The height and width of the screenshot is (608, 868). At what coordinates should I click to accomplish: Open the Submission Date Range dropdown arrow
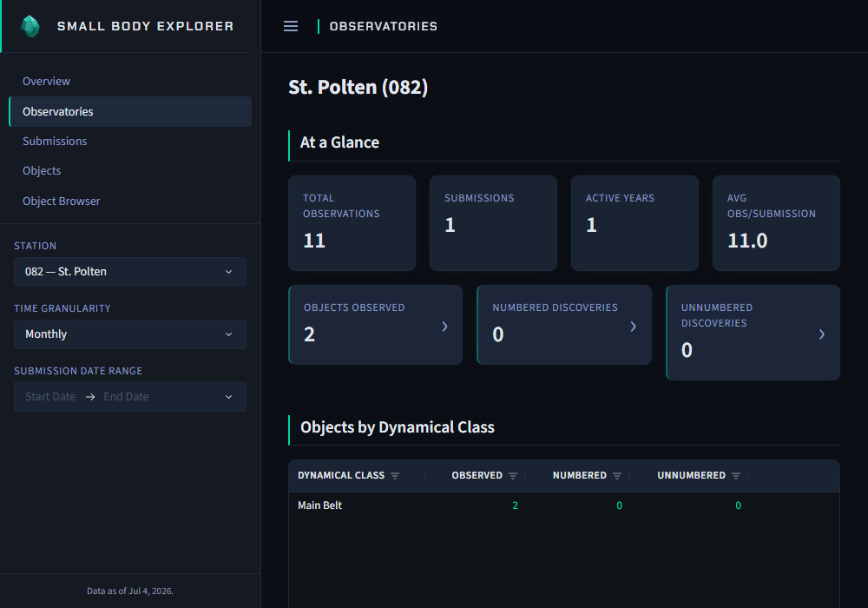[x=228, y=397]
